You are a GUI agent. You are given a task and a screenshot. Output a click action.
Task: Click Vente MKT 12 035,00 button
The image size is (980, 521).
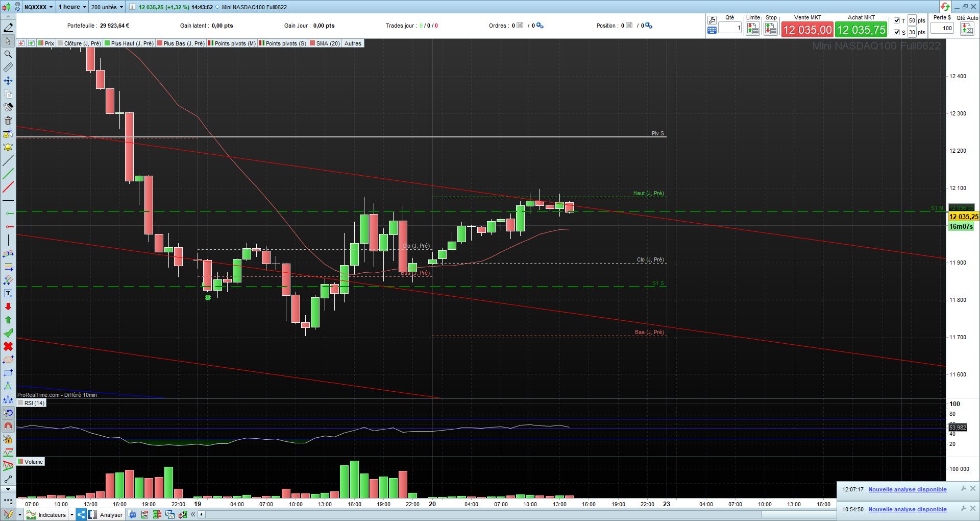coord(807,30)
